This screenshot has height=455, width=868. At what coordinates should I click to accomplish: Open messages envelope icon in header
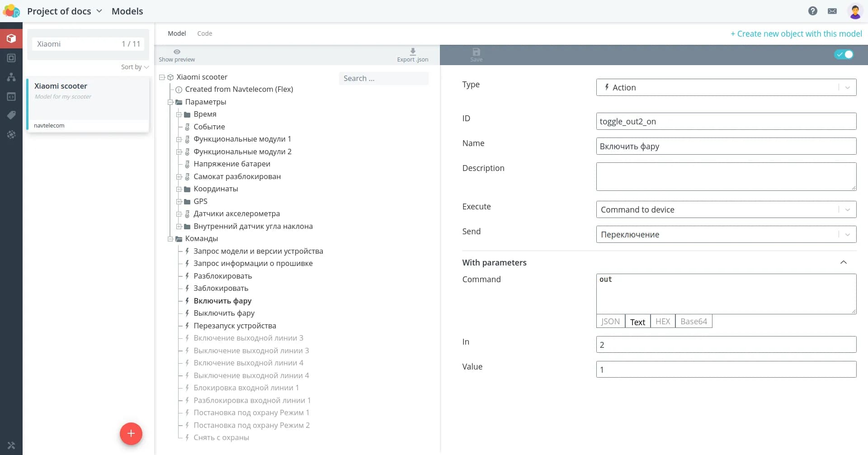(832, 11)
